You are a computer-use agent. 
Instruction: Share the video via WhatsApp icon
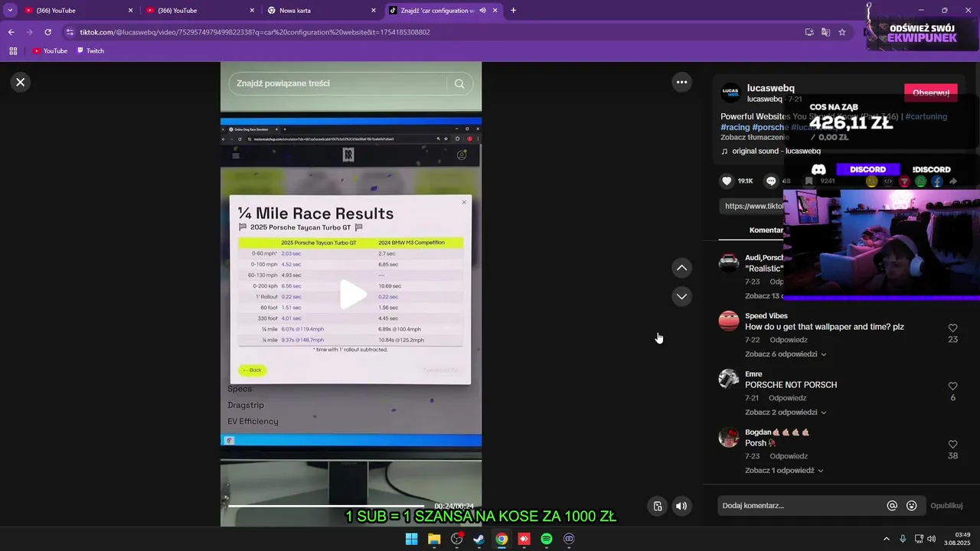(920, 181)
